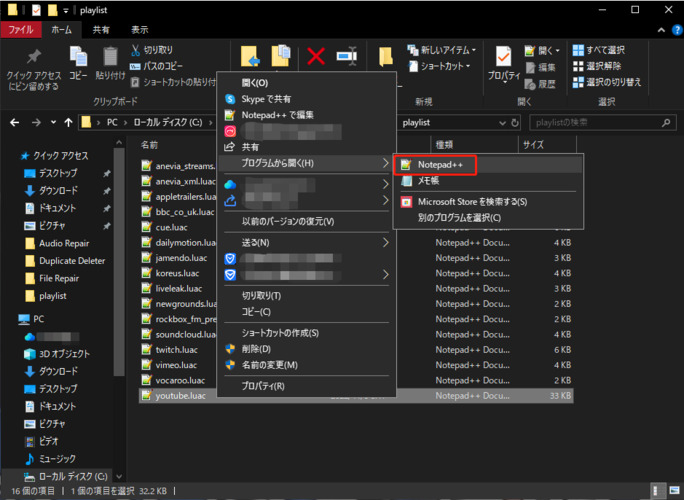Select Music (ミュージック) in sidebar
This screenshot has width=684, height=500.
(50, 459)
